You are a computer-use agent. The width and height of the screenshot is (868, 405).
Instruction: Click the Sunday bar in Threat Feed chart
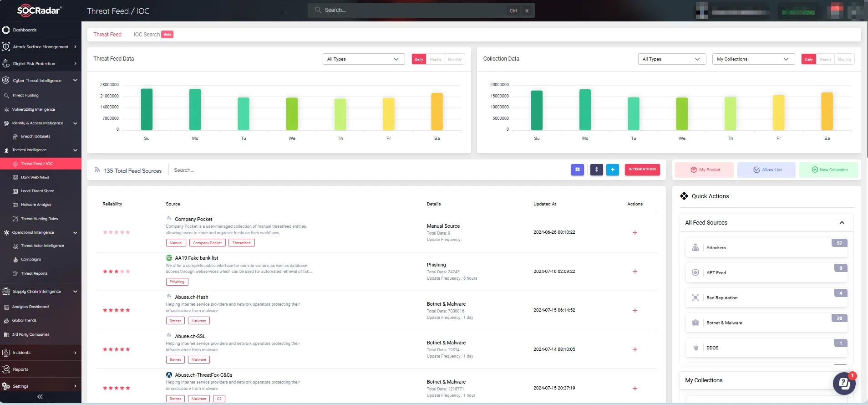(147, 109)
